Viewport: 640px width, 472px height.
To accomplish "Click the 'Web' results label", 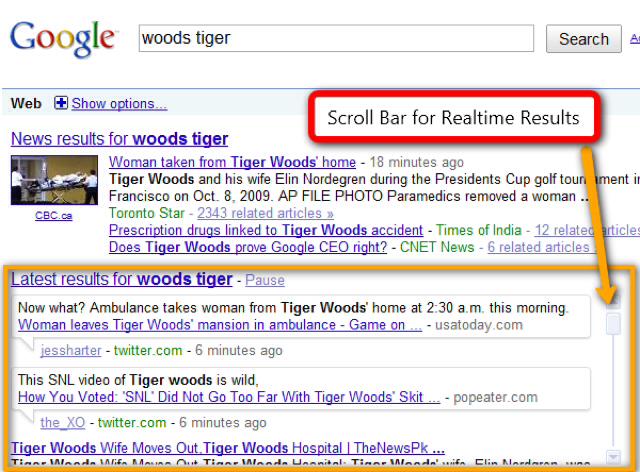I will click(26, 103).
